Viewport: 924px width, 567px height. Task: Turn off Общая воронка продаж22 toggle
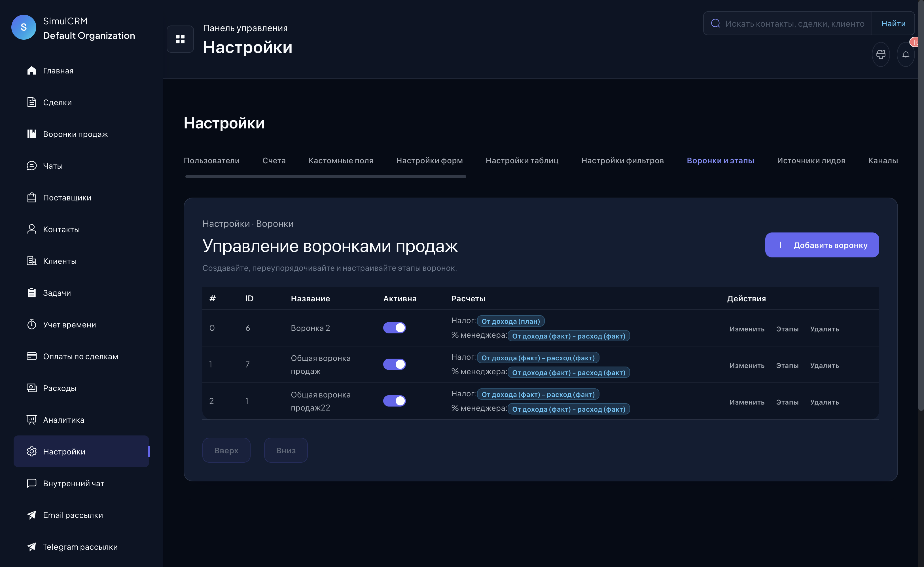395,401
